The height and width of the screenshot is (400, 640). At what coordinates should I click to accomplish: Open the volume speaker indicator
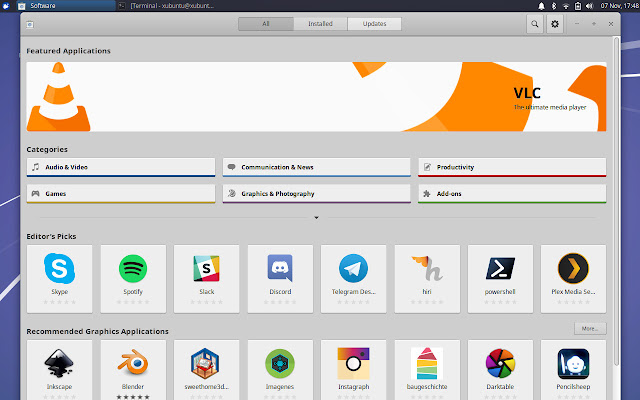[x=589, y=6]
